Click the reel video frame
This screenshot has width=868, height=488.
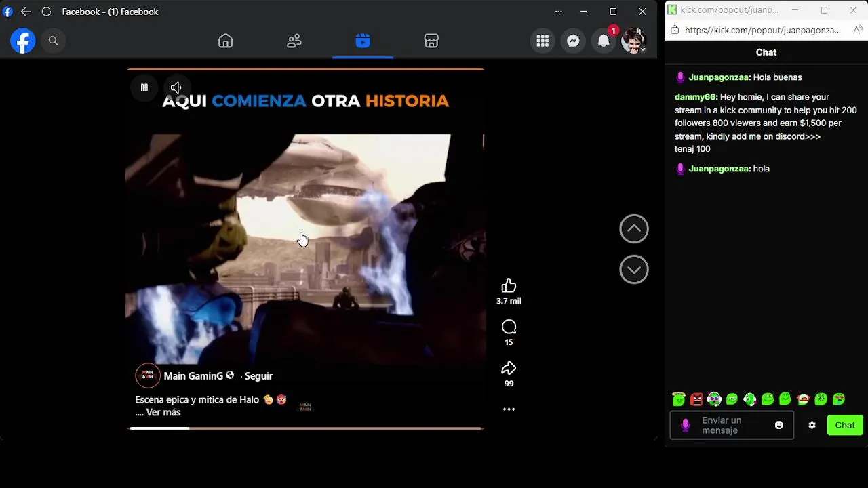tap(305, 249)
